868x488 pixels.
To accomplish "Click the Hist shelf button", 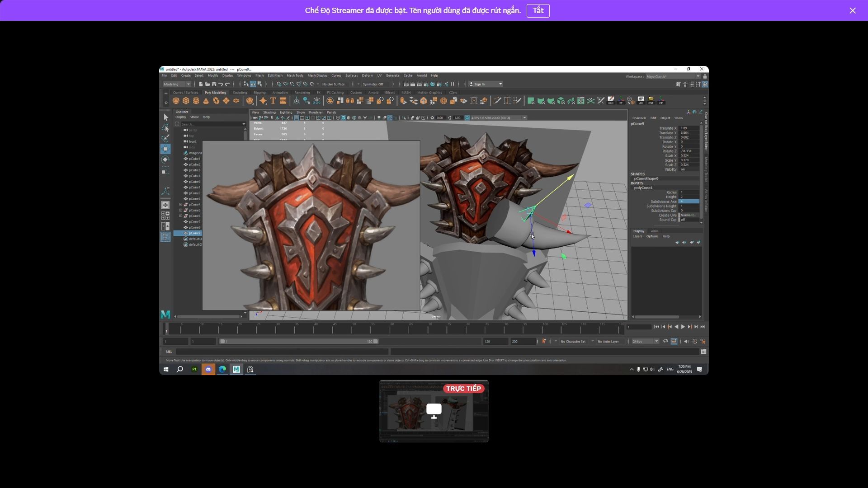I will pyautogui.click(x=611, y=100).
